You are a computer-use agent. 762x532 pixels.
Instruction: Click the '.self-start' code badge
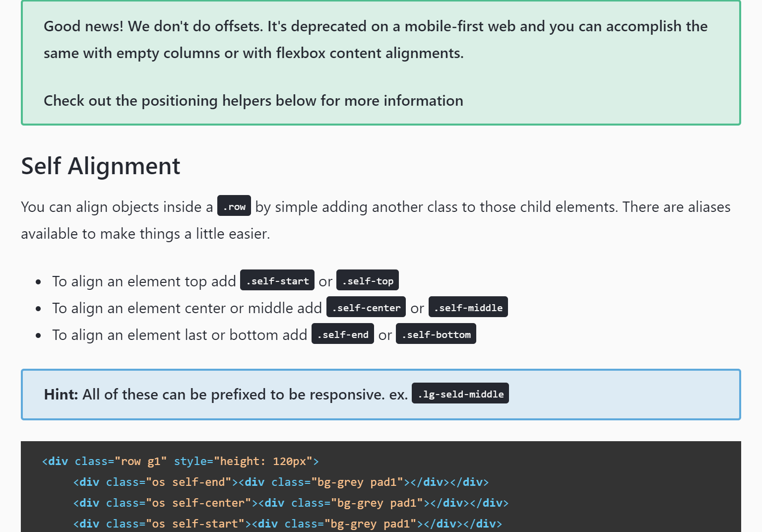pyautogui.click(x=277, y=280)
